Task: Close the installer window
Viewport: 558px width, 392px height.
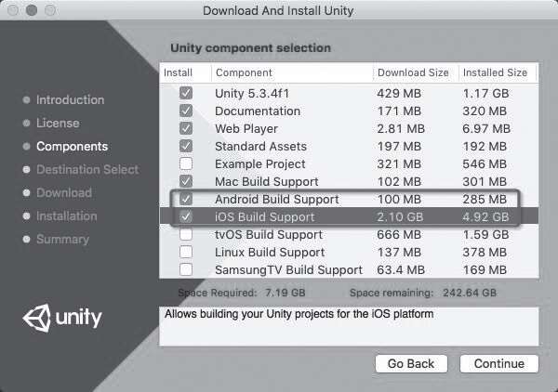Action: tap(13, 10)
